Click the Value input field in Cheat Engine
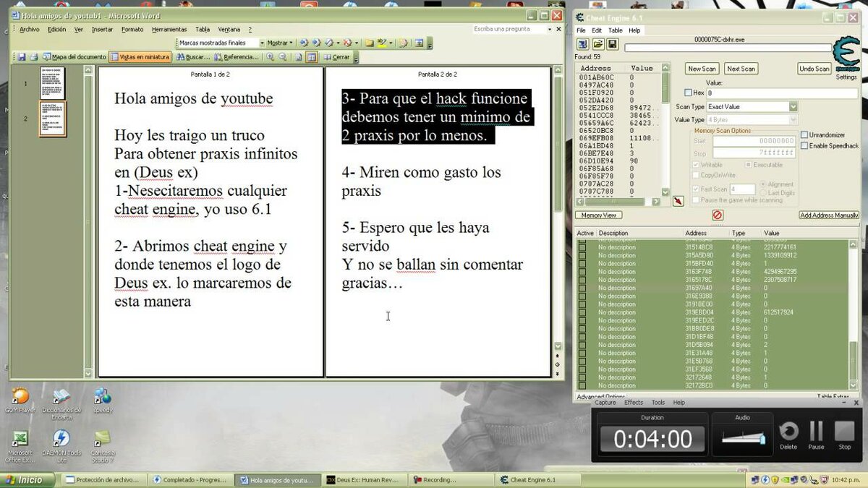Image resolution: width=868 pixels, height=488 pixels. pos(781,93)
